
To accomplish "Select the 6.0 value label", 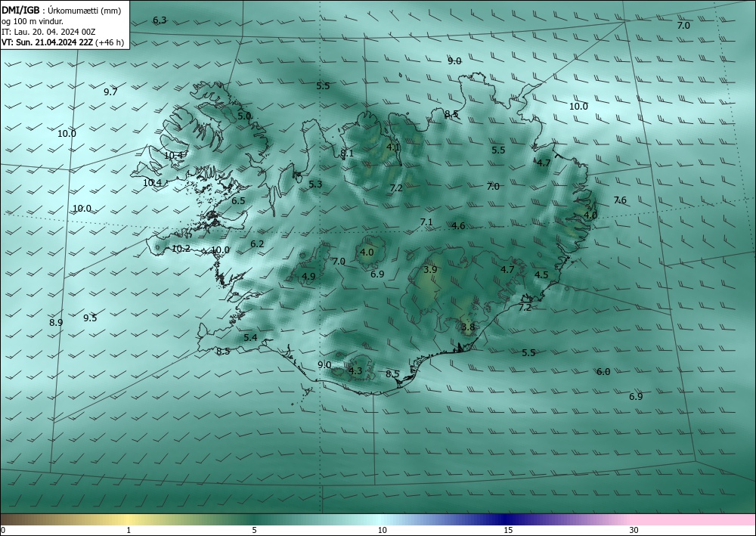I will [x=603, y=371].
